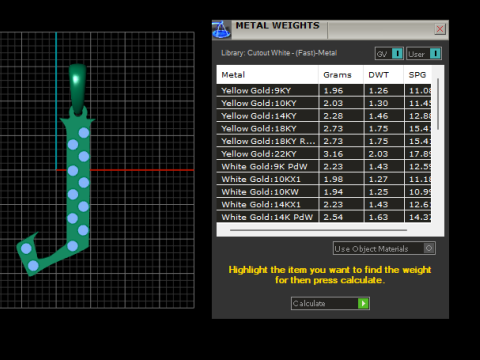Viewport: 480px width, 360px height.
Task: Click the top blue gem on the J pendant
Action: [84, 133]
